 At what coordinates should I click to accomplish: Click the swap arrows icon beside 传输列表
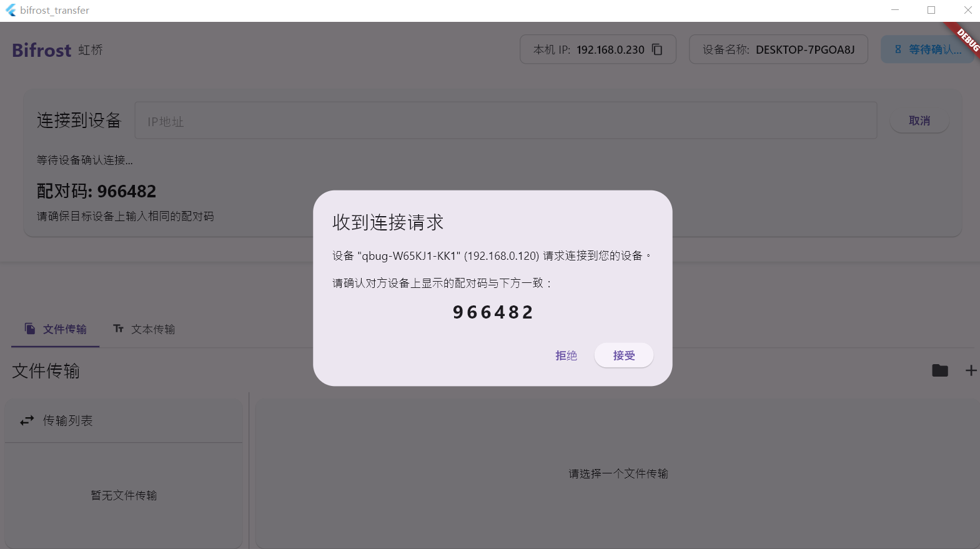tap(27, 420)
